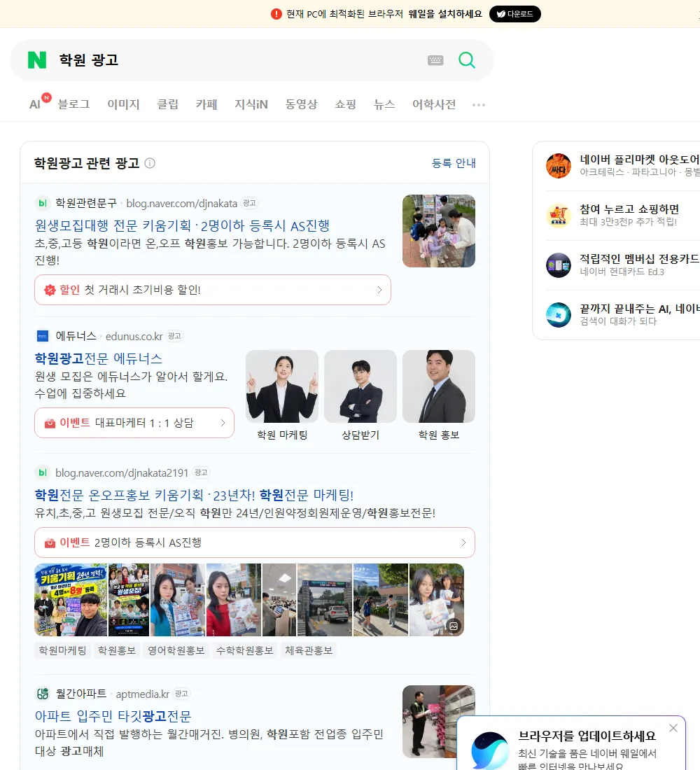Switch to the 지식iN tab
This screenshot has width=700, height=770.
pos(251,104)
